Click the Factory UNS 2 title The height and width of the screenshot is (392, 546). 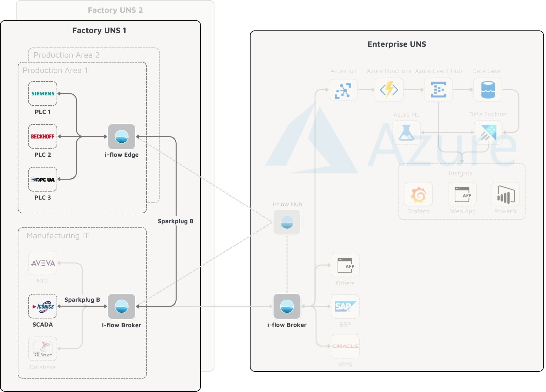coord(115,10)
